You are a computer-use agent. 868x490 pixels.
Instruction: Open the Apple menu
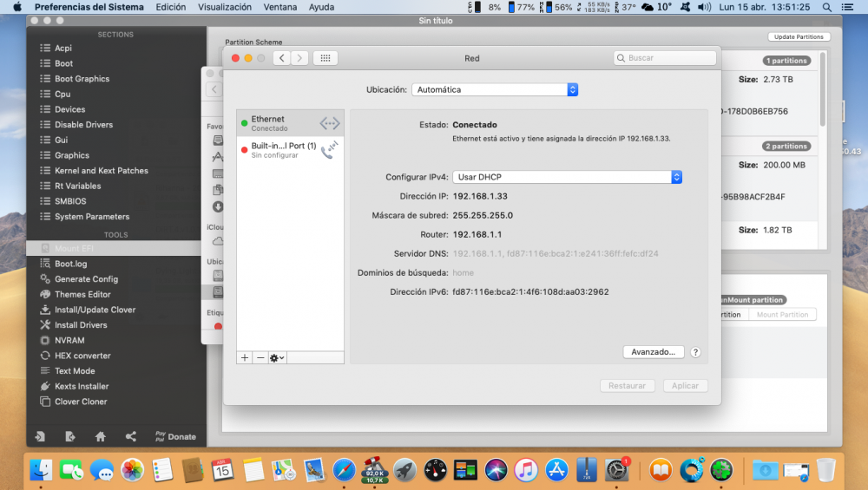pos(17,7)
